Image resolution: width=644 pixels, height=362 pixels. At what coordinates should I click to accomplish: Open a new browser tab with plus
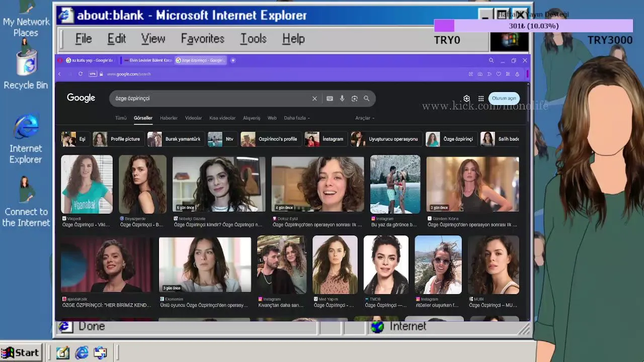(x=233, y=60)
